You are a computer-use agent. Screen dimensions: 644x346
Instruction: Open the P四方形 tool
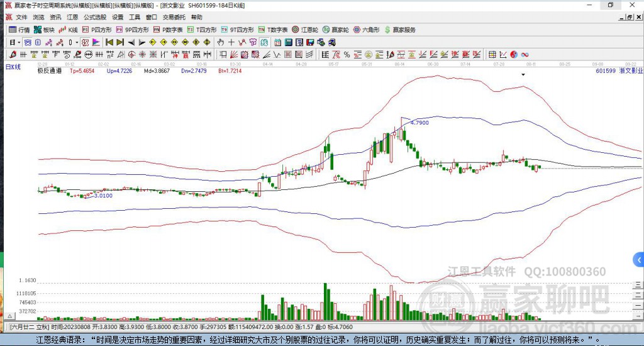(97, 30)
